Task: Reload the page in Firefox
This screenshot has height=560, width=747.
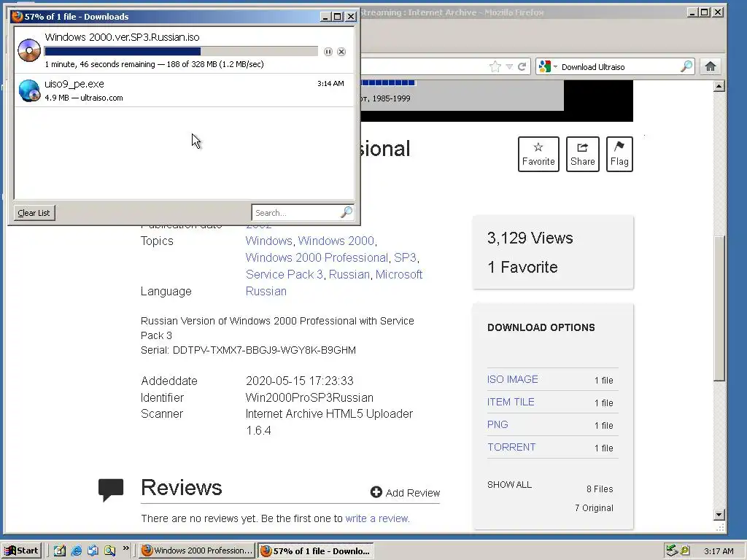Action: pos(522,66)
